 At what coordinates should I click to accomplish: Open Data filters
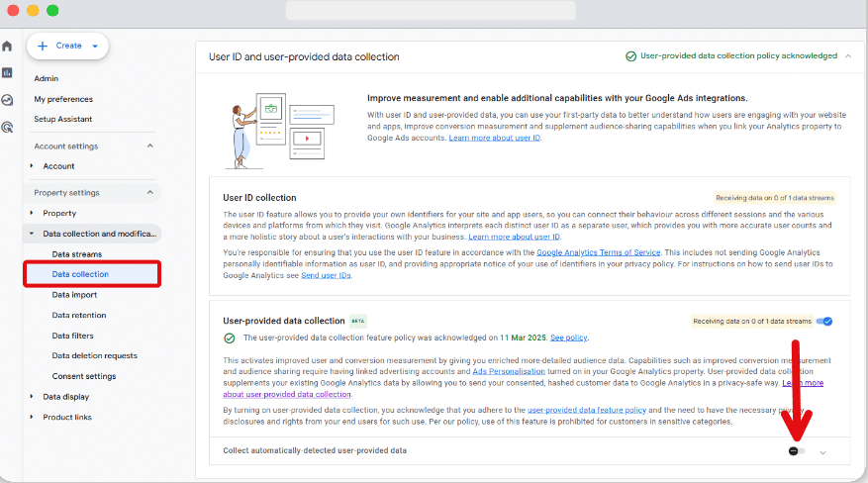pyautogui.click(x=72, y=336)
